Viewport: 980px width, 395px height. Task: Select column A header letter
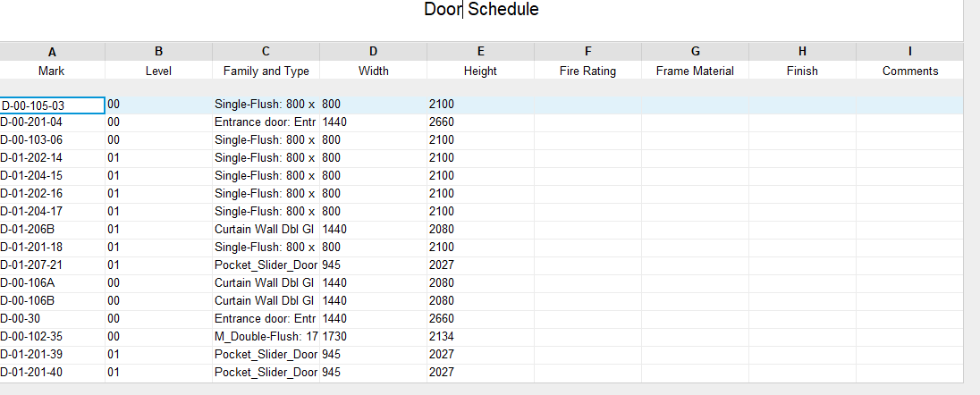coord(52,52)
